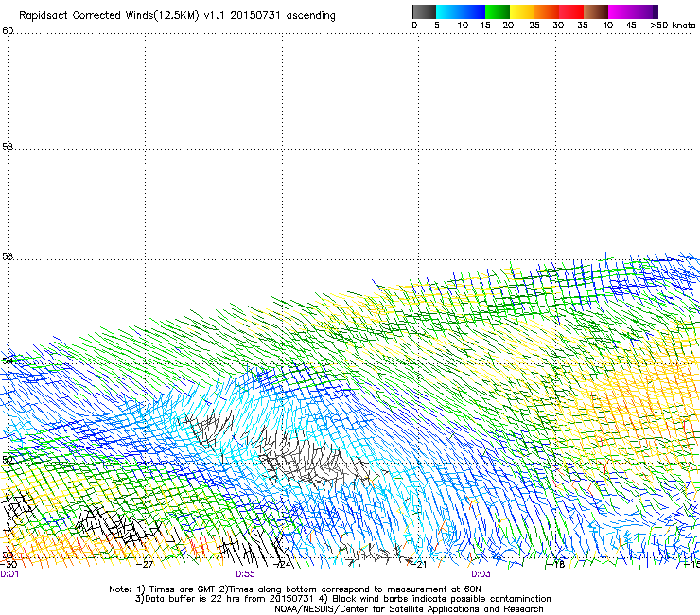Click the chart title 'Rapidscat Corrected Winds(12.5KM)'

click(x=109, y=16)
